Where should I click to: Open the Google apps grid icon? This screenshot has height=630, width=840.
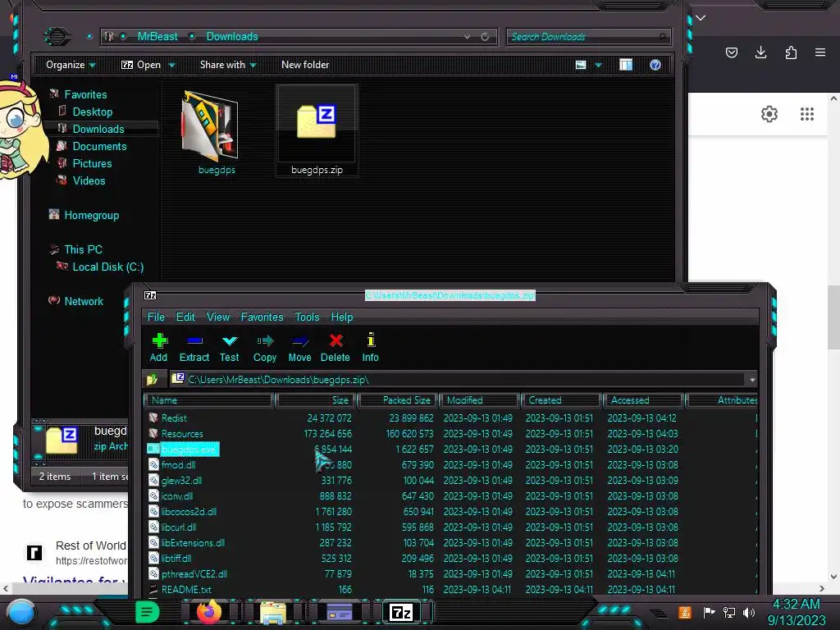coord(807,113)
